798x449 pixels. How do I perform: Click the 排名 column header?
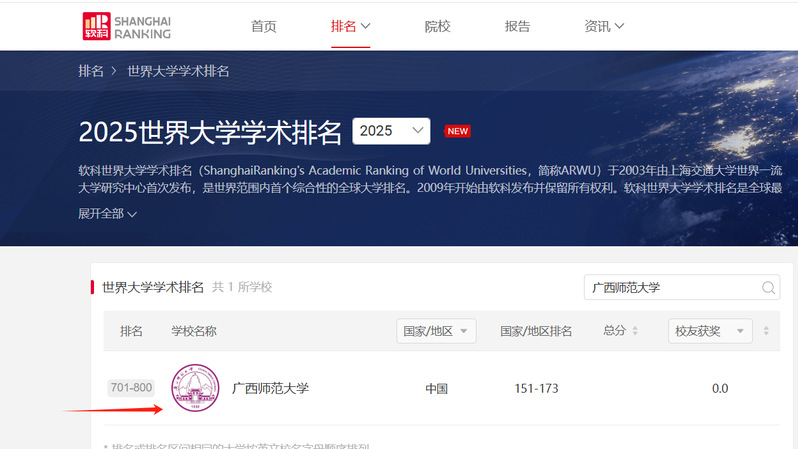[131, 331]
